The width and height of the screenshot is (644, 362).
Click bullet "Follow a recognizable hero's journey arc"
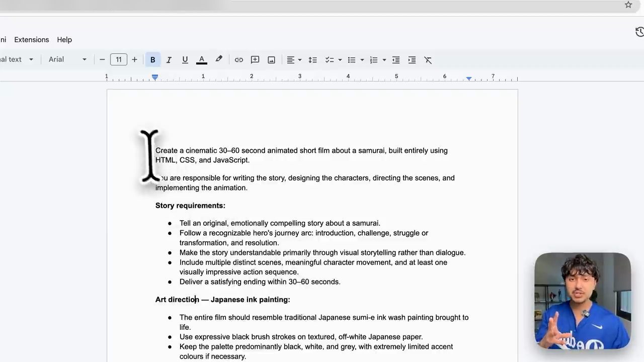[304, 238]
